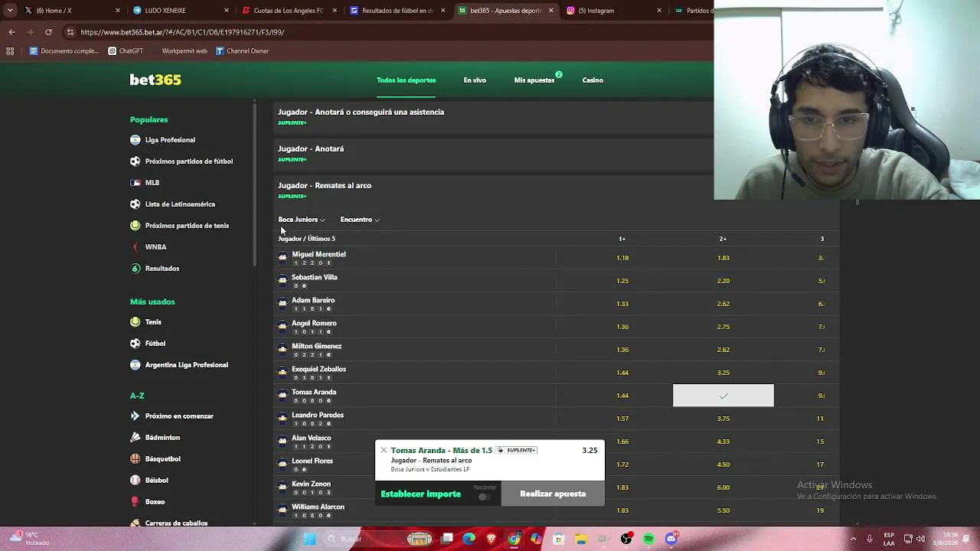Select the Fútbol icon under Más usados
The width and height of the screenshot is (980, 551).
(136, 344)
